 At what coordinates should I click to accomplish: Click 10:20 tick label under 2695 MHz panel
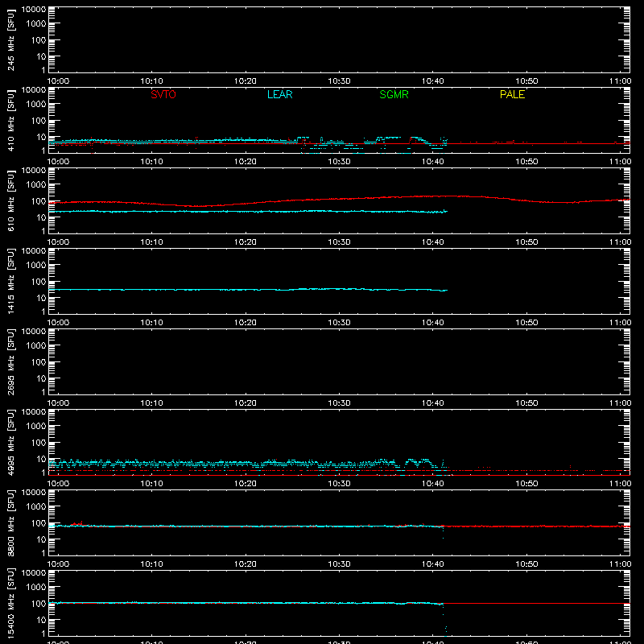(246, 403)
